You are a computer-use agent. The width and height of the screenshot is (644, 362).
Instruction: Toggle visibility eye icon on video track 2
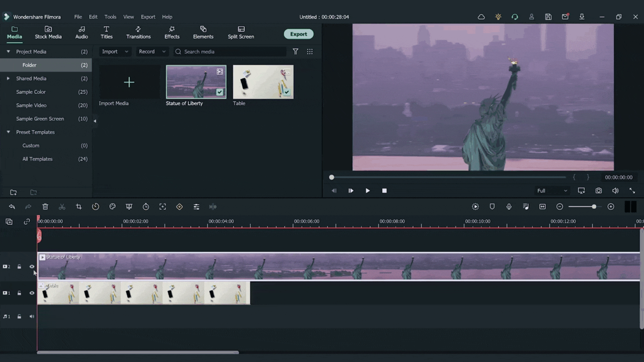click(32, 266)
